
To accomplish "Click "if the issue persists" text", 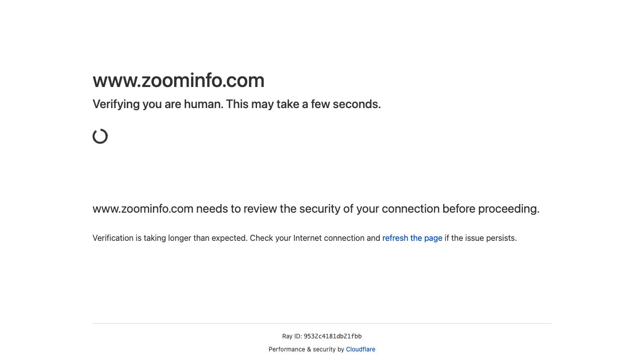I will [480, 238].
